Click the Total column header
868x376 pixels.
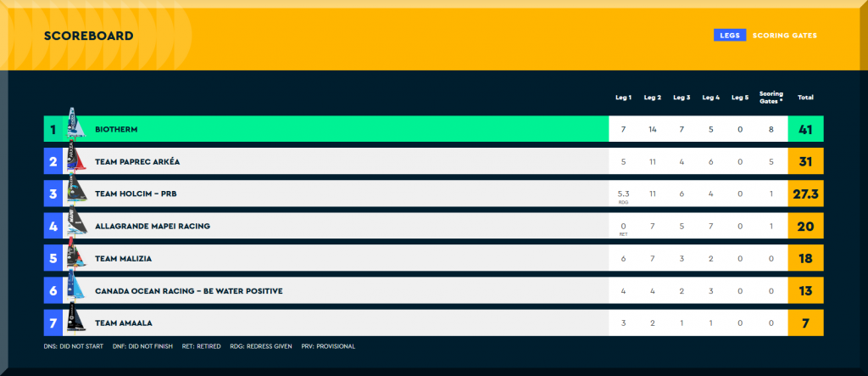[805, 98]
